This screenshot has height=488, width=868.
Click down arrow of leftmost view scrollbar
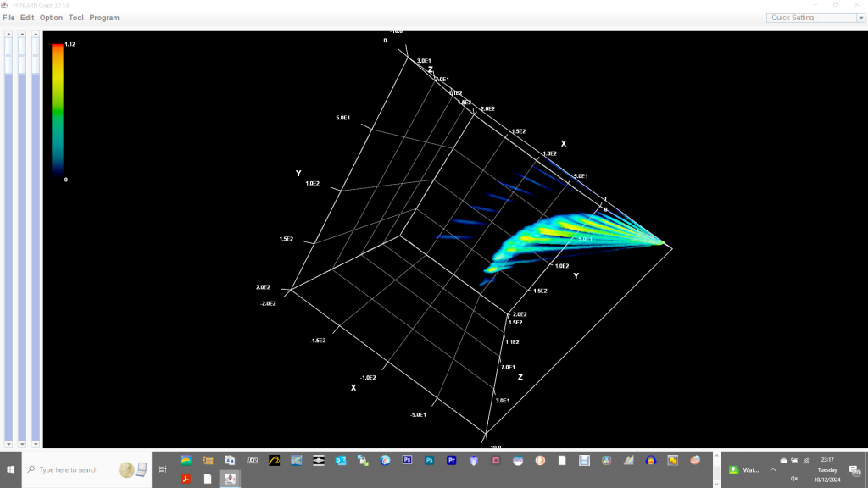point(8,444)
